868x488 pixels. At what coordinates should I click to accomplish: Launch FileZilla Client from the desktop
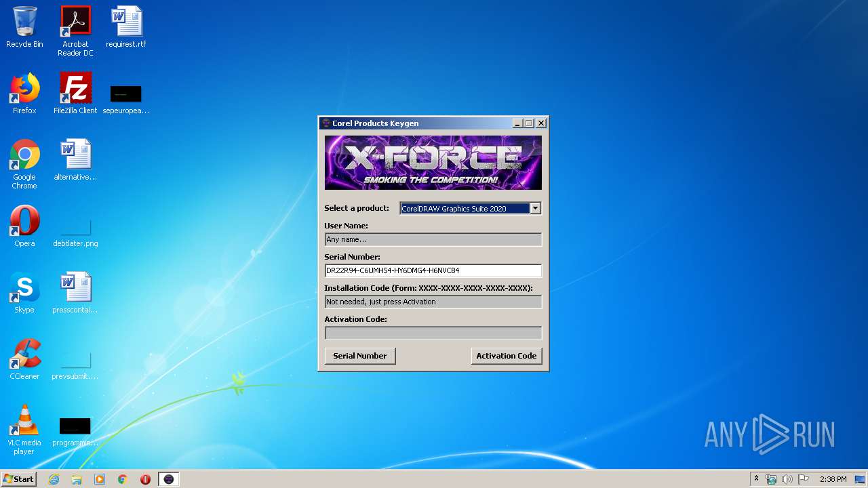[75, 94]
